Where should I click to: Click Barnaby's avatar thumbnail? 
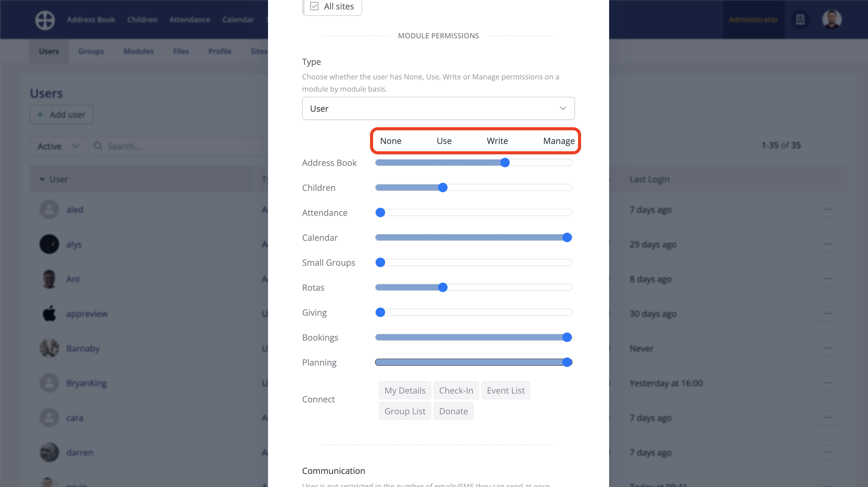point(49,348)
